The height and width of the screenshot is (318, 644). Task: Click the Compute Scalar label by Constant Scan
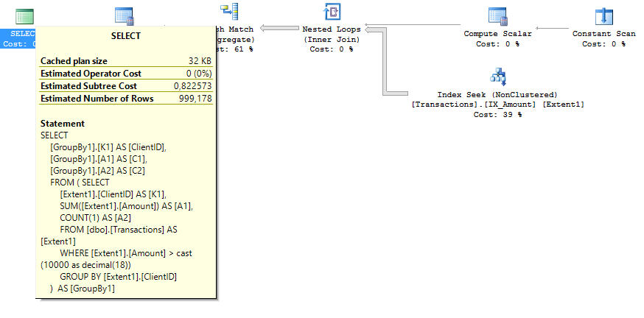[x=498, y=34]
